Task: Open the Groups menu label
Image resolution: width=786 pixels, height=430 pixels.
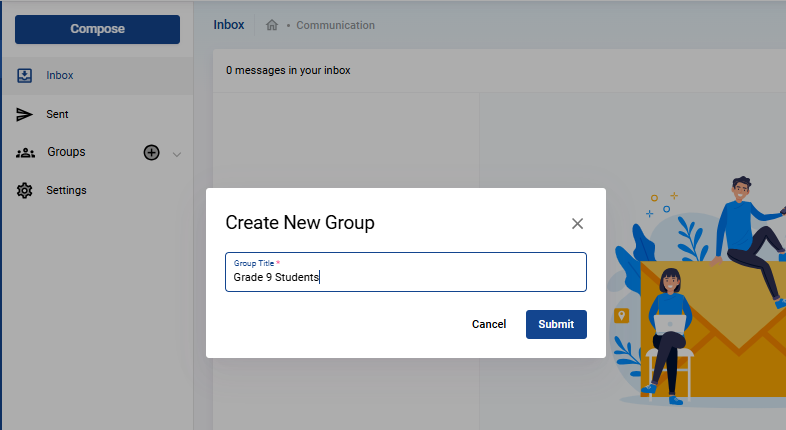Action: (66, 152)
